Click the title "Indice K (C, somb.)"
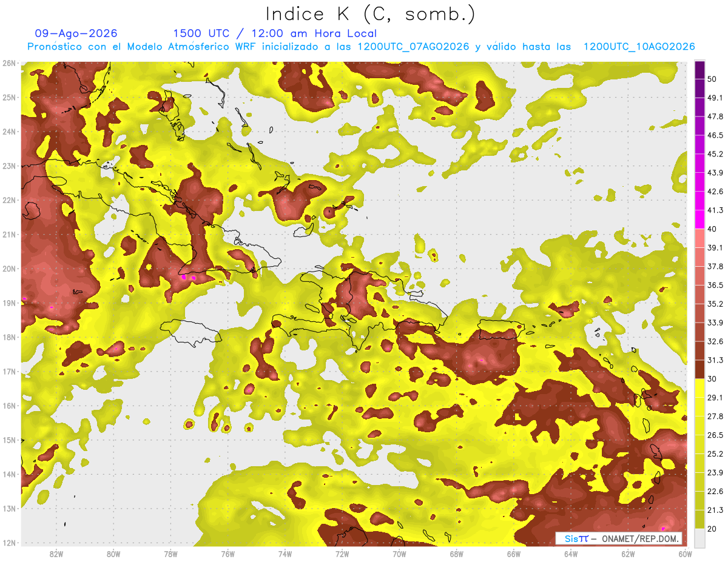The image size is (728, 562). click(x=370, y=14)
